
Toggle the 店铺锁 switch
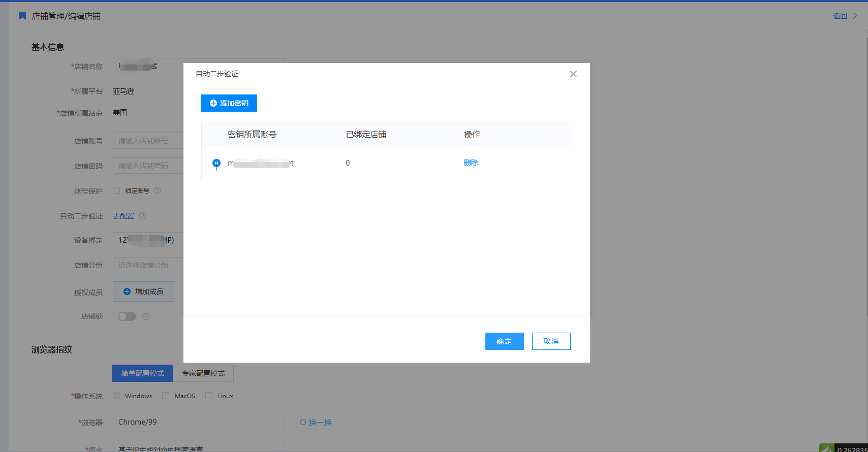tap(127, 316)
